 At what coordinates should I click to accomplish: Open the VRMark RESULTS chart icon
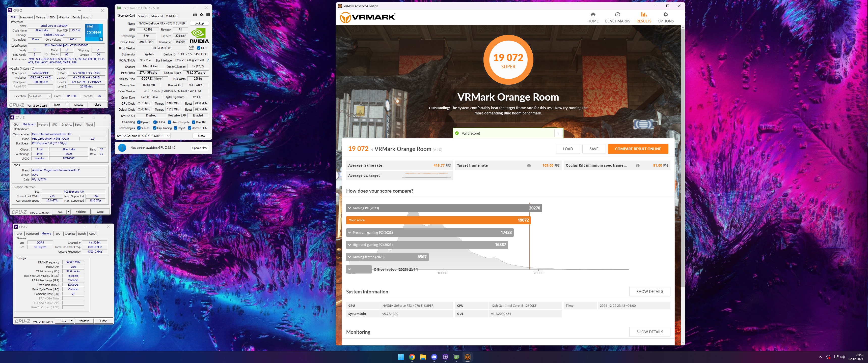click(x=644, y=14)
